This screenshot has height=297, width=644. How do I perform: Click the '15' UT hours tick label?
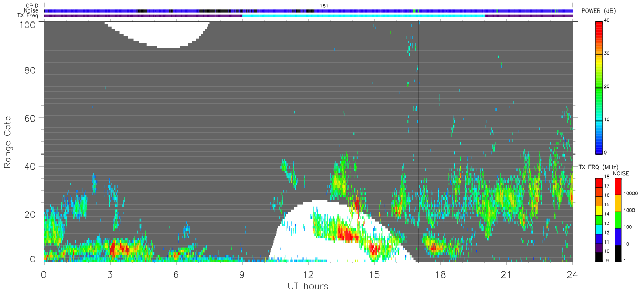(x=374, y=274)
